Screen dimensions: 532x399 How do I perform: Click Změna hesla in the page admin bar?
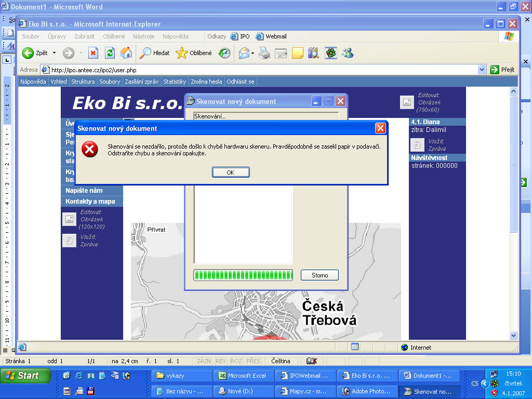(x=206, y=82)
